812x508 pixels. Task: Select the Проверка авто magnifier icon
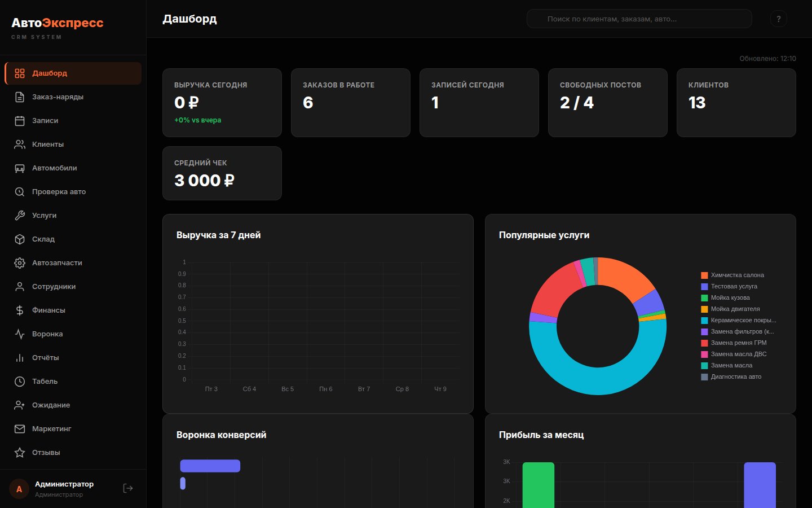[x=19, y=191]
